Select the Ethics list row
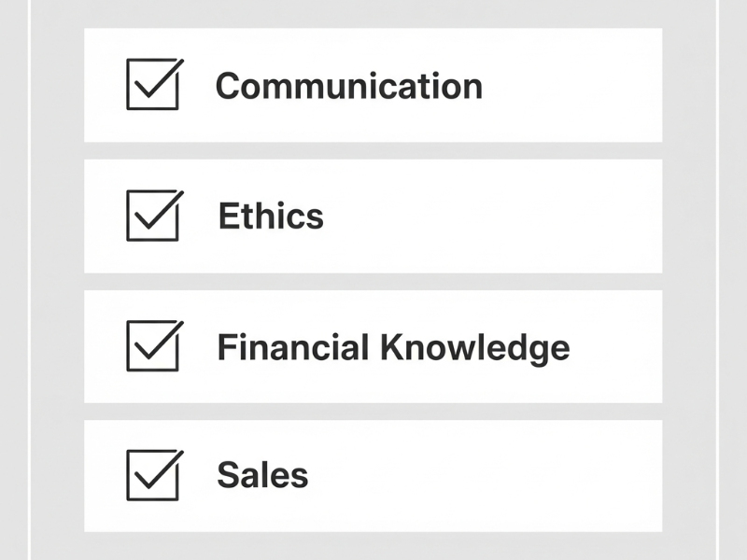Viewport: 747px width, 560px height. [373, 216]
